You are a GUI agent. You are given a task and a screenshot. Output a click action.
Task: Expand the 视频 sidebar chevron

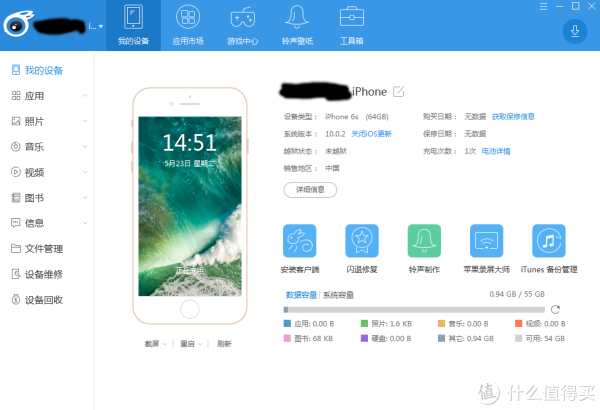85,172
